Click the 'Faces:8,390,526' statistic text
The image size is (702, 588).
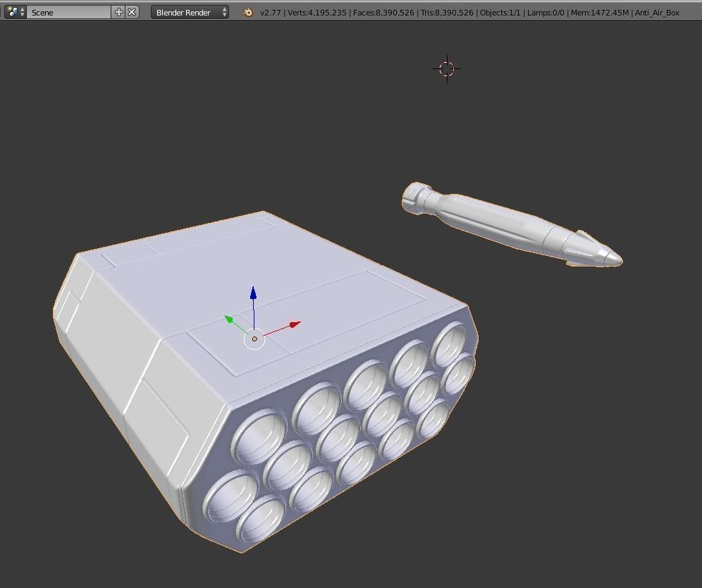pos(383,13)
